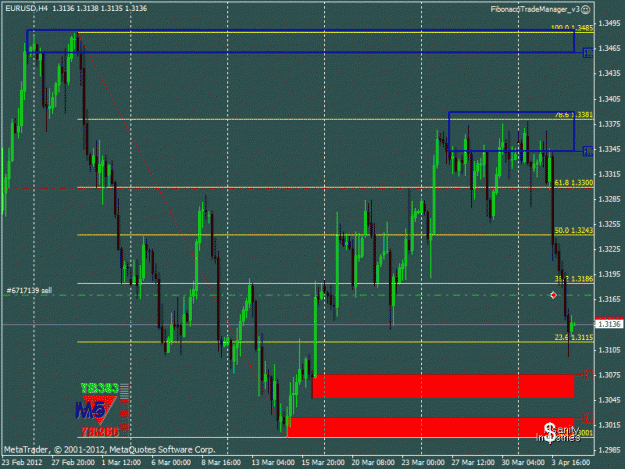This screenshot has width=625, height=469.
Task: Click the red price tag near 1.3015
Action: [x=588, y=418]
